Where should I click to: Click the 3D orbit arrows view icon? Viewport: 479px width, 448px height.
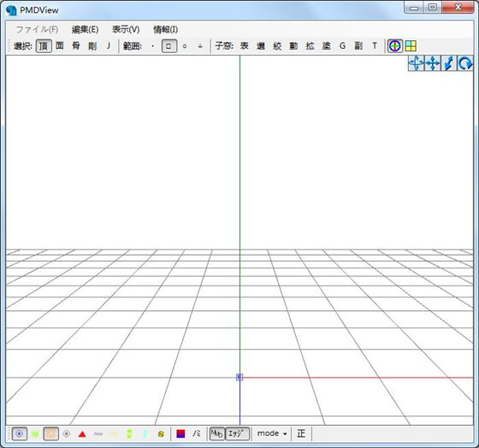coord(416,63)
